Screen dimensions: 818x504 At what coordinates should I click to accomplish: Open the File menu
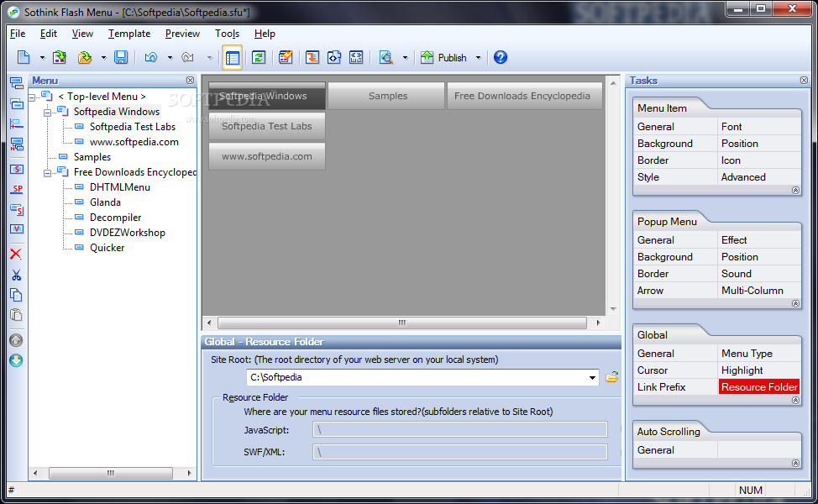pos(17,34)
